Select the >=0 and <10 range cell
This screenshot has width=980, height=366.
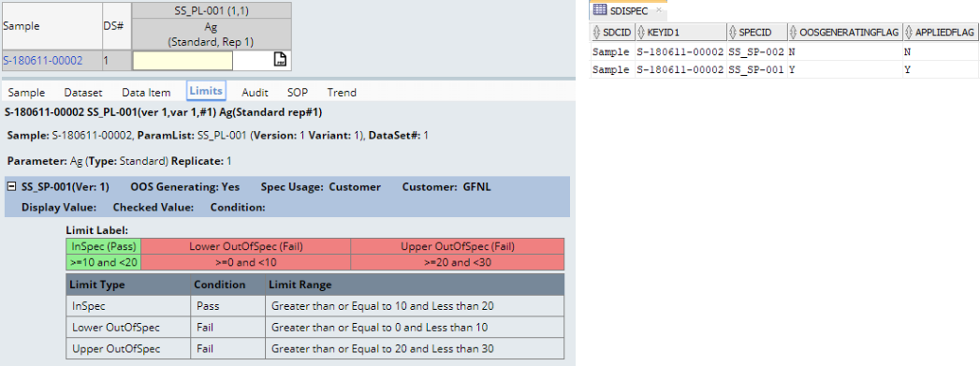click(x=245, y=262)
